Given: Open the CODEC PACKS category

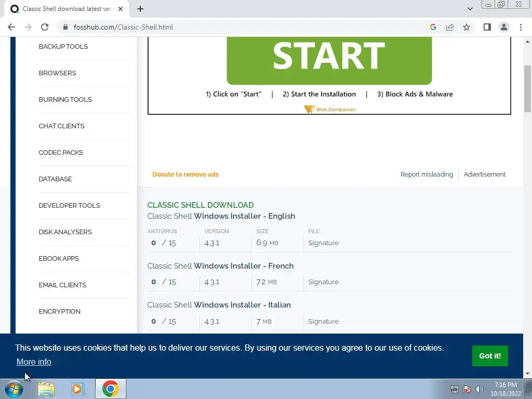Looking at the screenshot, I should (x=61, y=152).
